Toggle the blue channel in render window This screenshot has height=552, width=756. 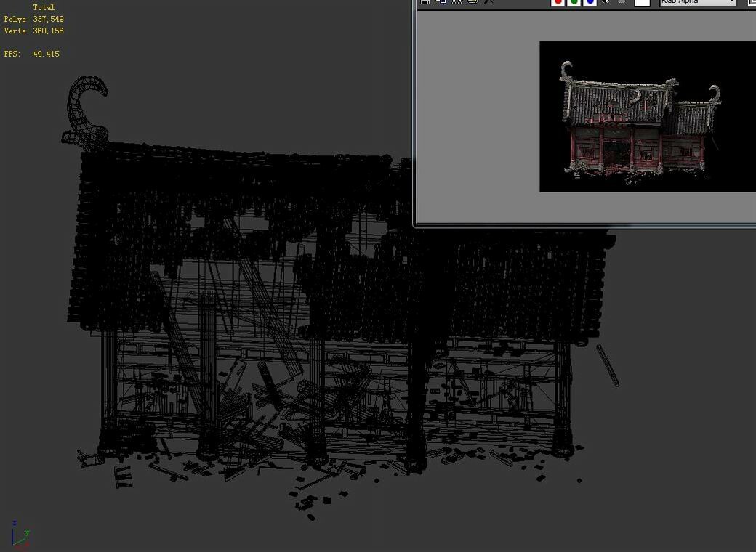pyautogui.click(x=590, y=2)
